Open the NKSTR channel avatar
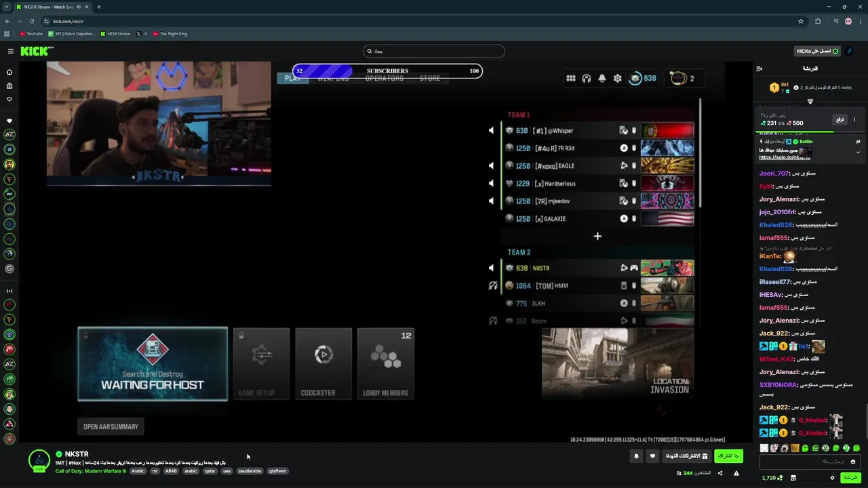Screen dimensions: 868x488 [x=39, y=460]
